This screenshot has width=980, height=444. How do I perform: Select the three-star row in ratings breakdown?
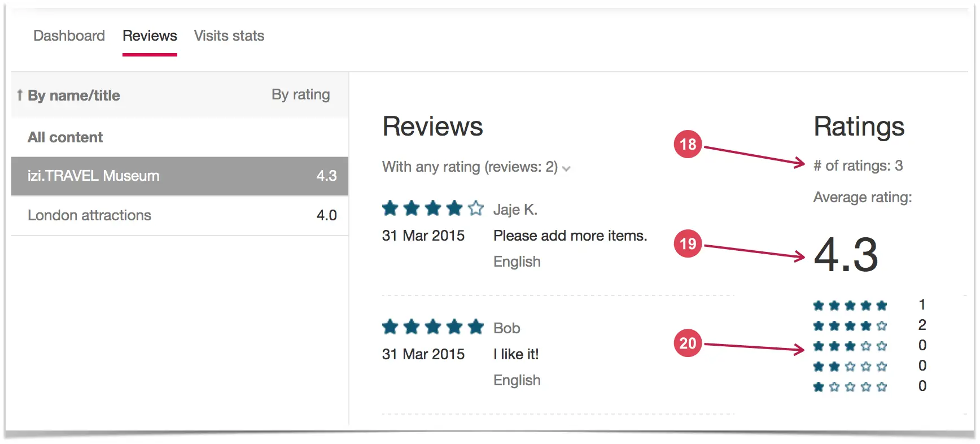[x=870, y=346]
